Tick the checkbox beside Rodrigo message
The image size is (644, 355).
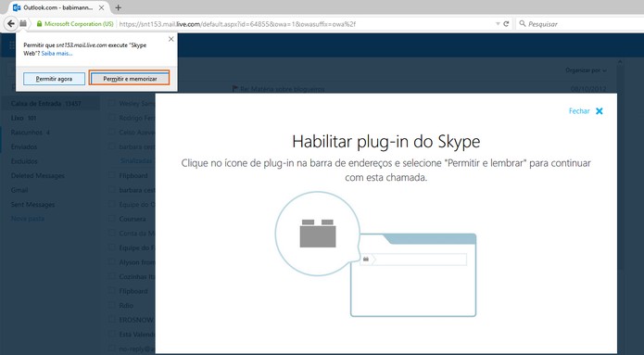tap(111, 118)
